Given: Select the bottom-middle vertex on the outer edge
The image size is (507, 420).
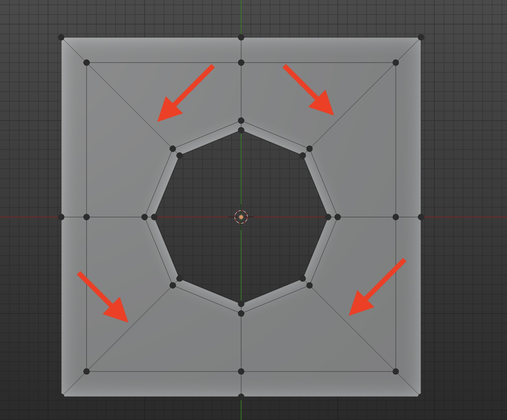Looking at the screenshot, I should (x=241, y=396).
